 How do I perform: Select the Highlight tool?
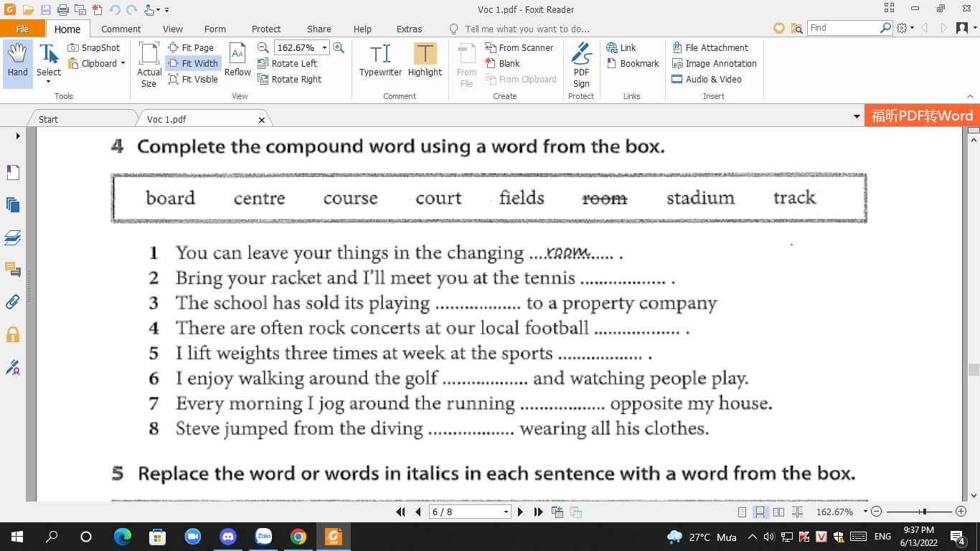point(425,60)
